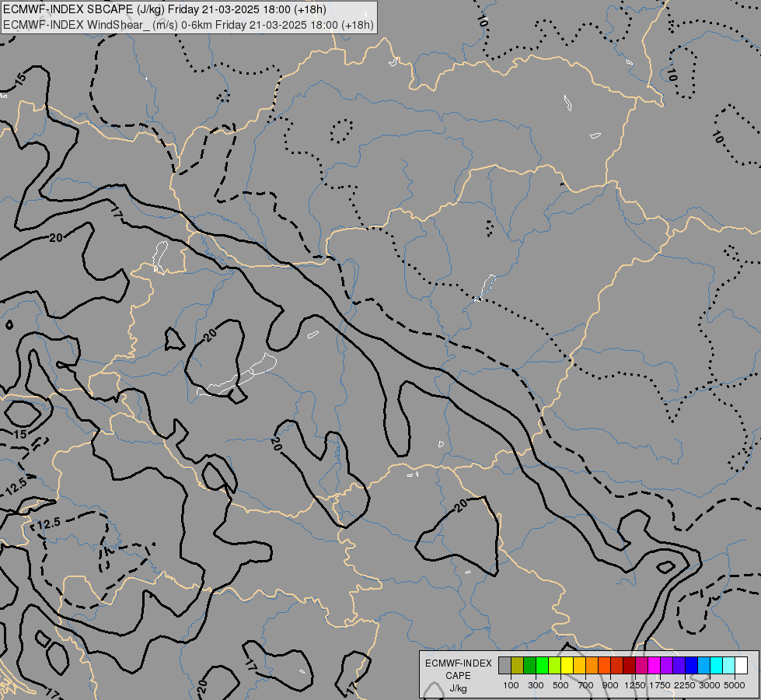The image size is (761, 700).
Task: Click the gray swatch in CAPE legend
Action: coord(504,665)
